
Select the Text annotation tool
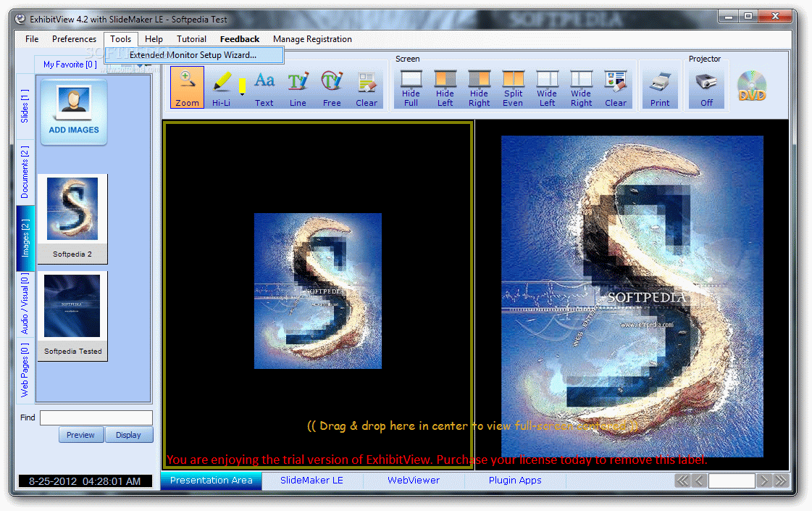click(x=264, y=88)
